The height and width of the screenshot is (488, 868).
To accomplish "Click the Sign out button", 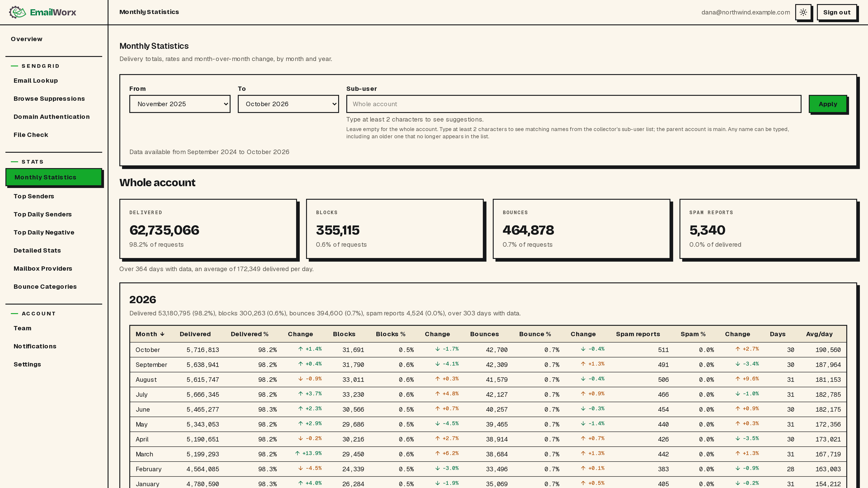I will pyautogui.click(x=837, y=12).
